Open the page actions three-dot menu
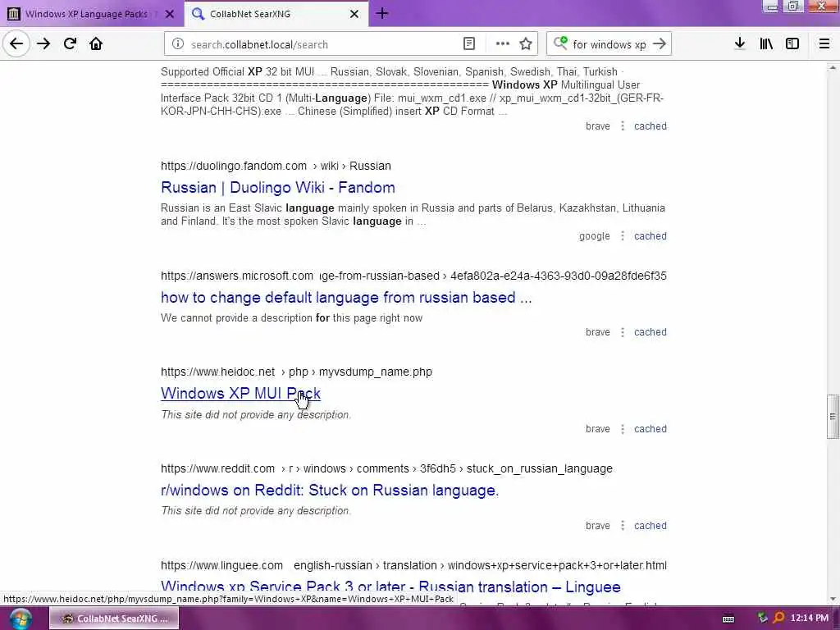840x630 pixels. click(x=503, y=44)
